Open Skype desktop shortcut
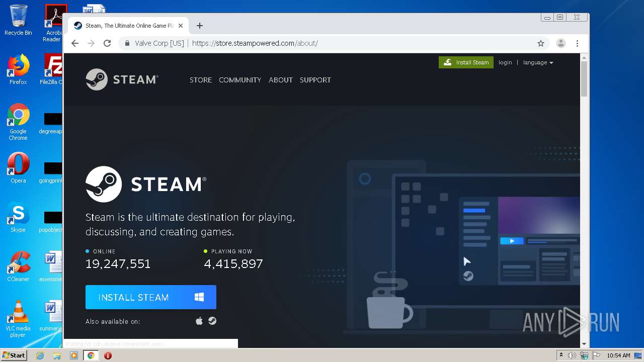Viewport: 644px width, 362px height. click(x=18, y=217)
